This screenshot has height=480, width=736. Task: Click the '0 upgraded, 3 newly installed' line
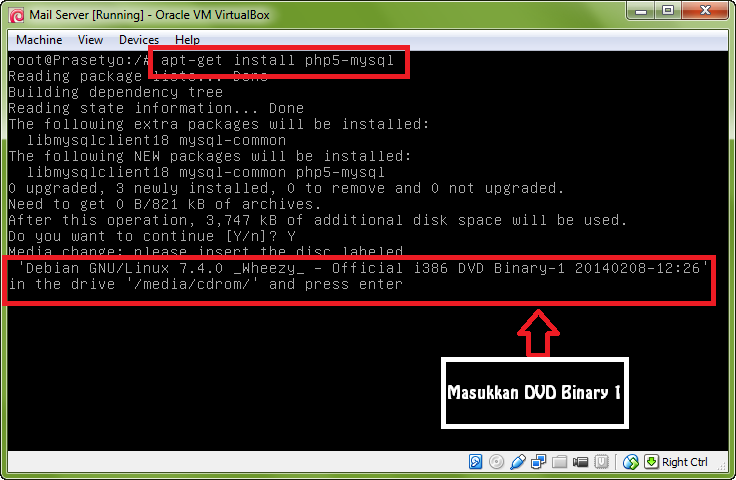coord(286,188)
